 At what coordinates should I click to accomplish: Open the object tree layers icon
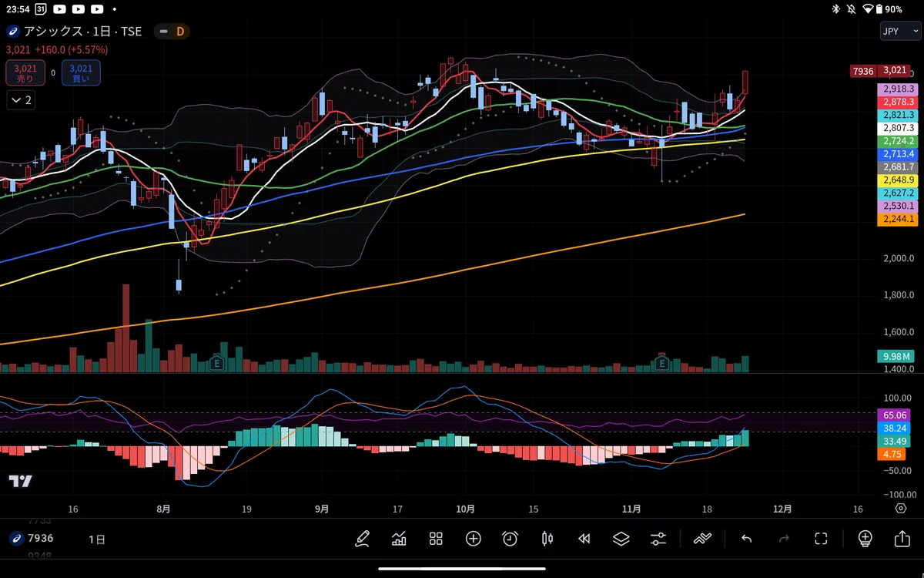tap(621, 539)
